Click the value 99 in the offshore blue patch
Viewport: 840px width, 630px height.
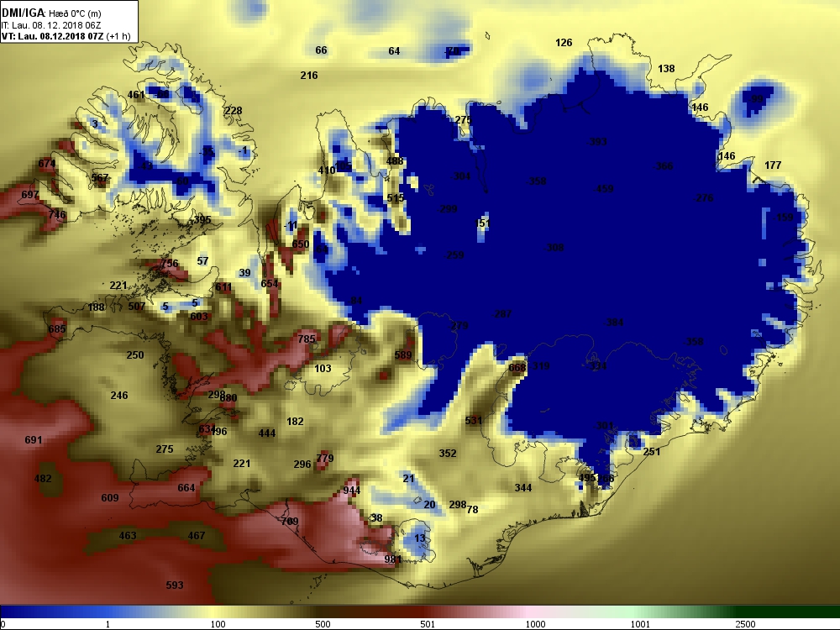point(757,99)
